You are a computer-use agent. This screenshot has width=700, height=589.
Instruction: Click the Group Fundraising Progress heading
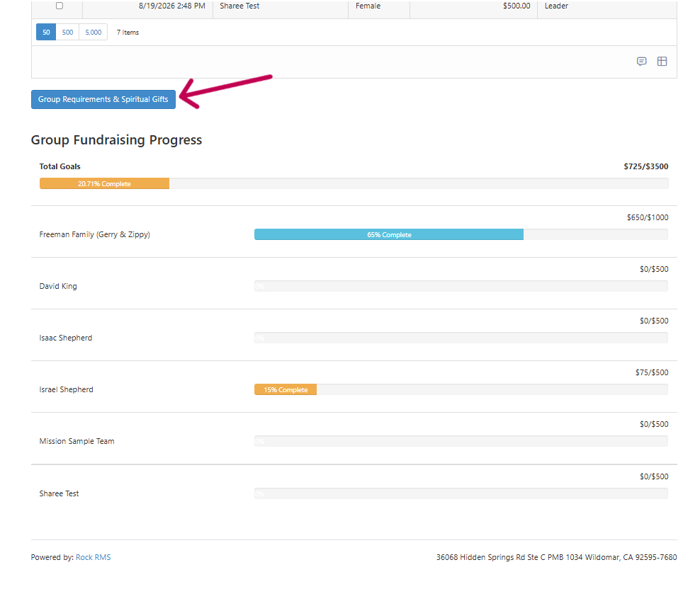tap(116, 140)
